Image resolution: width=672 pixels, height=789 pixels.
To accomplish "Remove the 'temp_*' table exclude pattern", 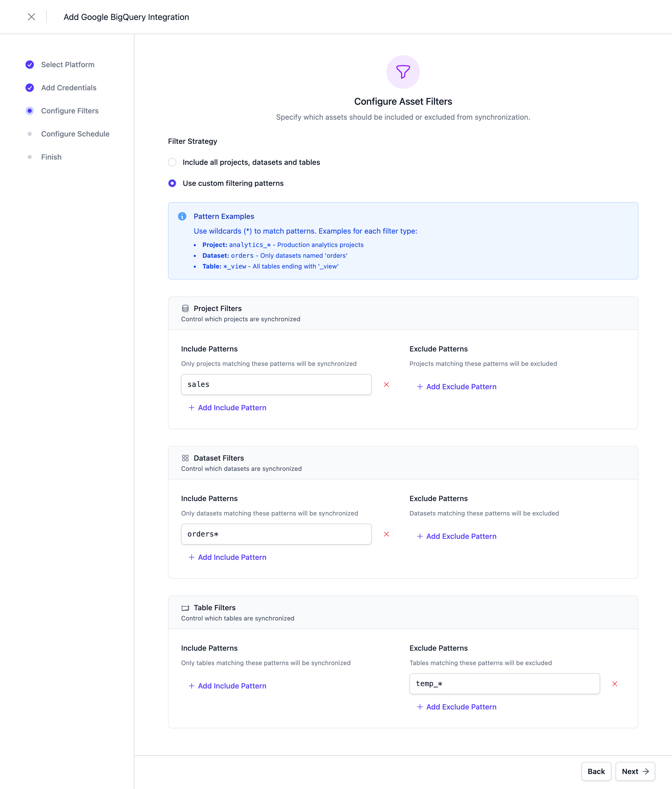I will coord(614,684).
